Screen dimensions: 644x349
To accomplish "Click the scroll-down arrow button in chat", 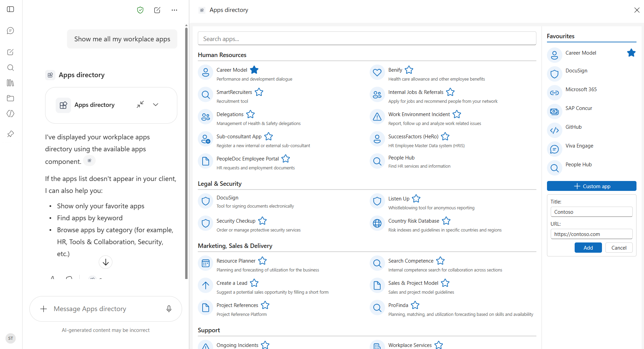I will 106,262.
